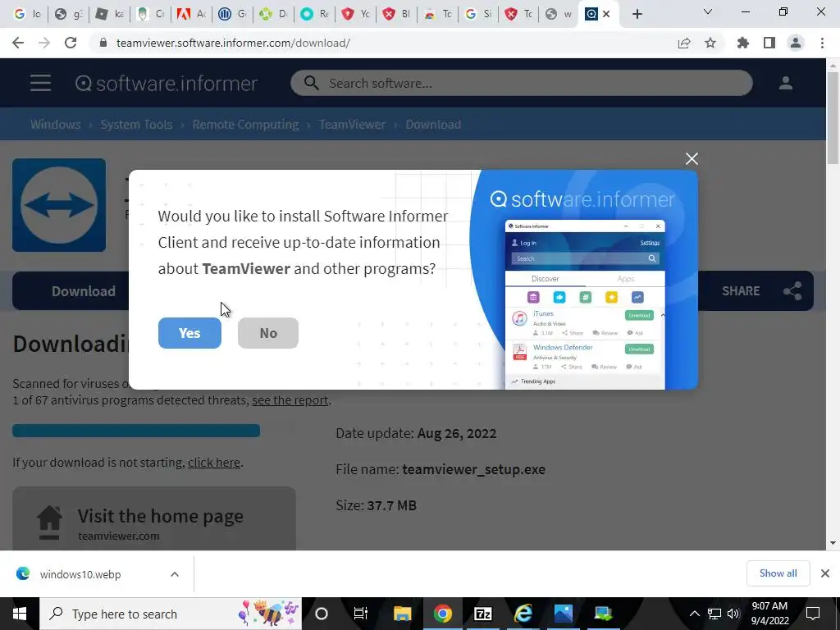840x630 pixels.
Task: Go to Windows breadcrumb
Action: 55,125
